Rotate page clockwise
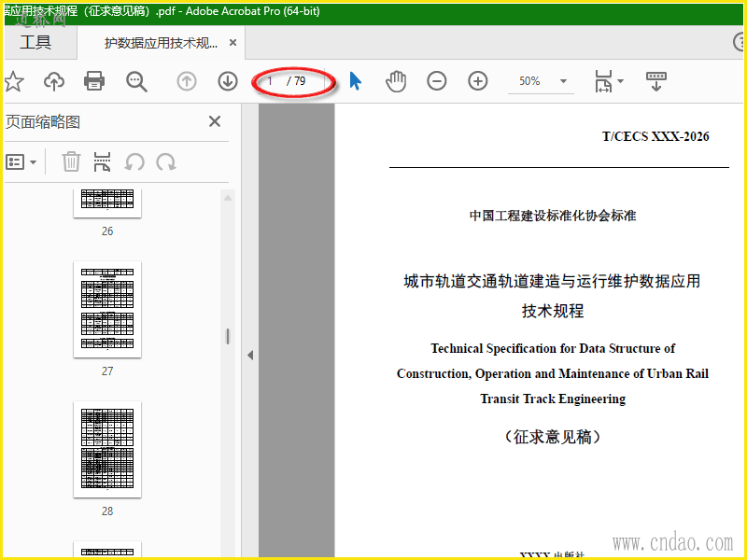 pos(166,162)
